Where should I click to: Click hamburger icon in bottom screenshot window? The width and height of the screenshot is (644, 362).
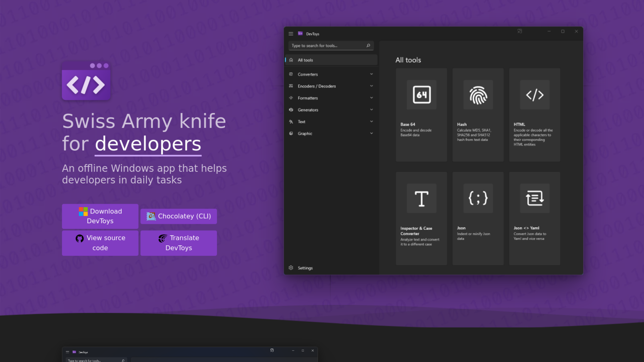(x=67, y=352)
